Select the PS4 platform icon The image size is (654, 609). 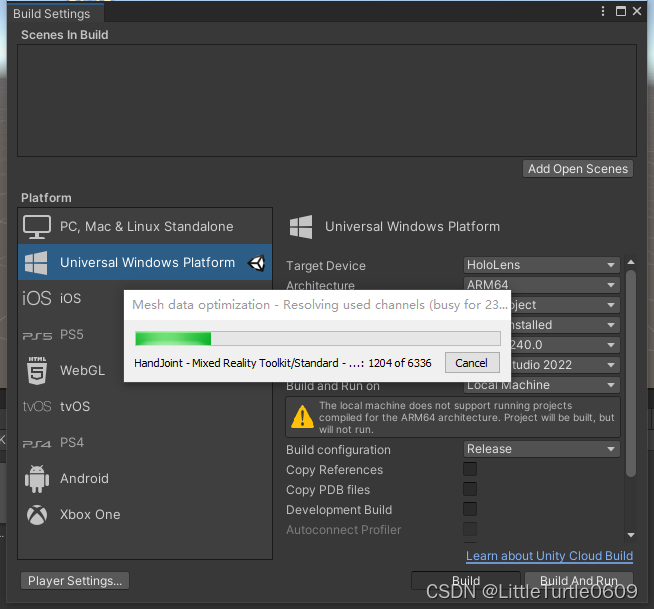pos(37,443)
